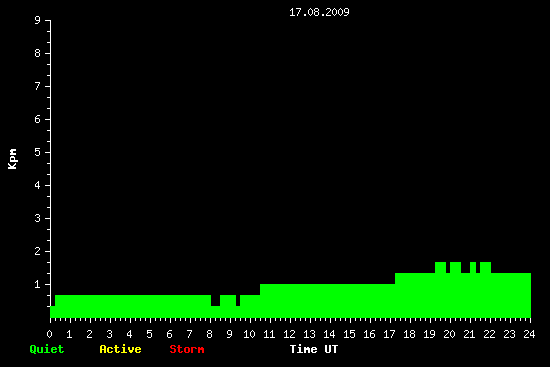The width and height of the screenshot is (550, 367).
Task: Click hour 20 on the time axis
Action: pos(449,334)
